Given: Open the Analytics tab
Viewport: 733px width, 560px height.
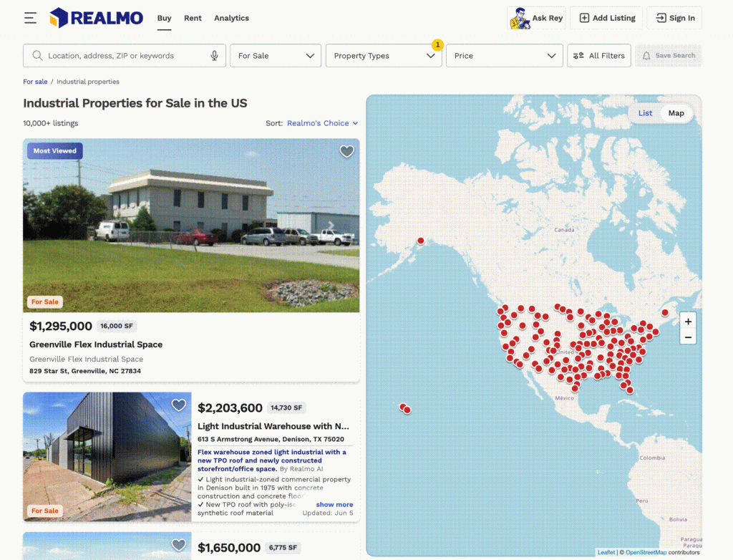Looking at the screenshot, I should click(231, 18).
